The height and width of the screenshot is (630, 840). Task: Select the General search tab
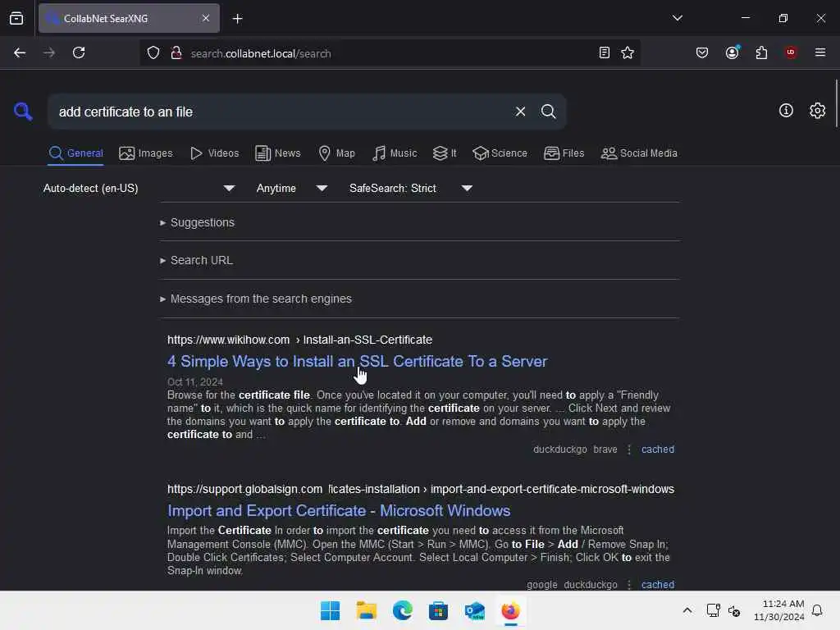tap(75, 153)
